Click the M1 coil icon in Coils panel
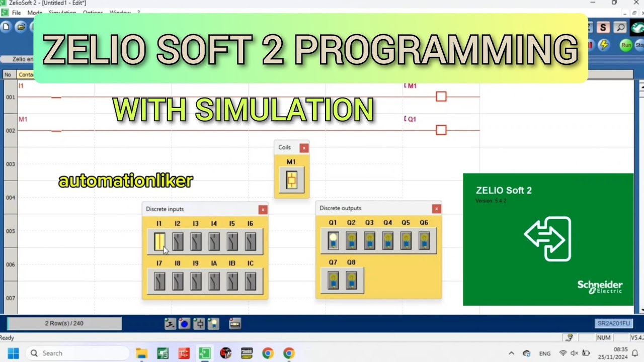This screenshot has height=362, width=644. pos(291,180)
